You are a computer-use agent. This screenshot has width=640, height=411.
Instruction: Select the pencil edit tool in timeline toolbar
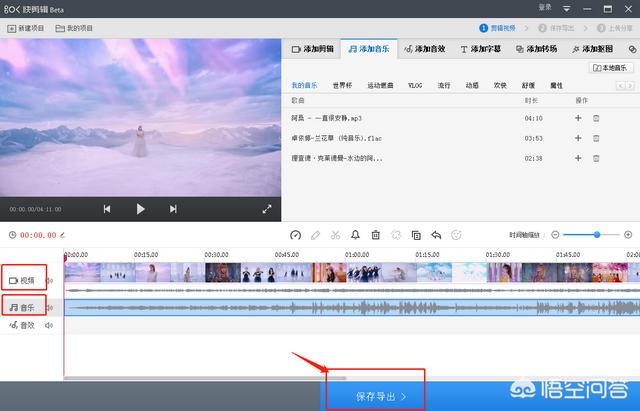coord(316,235)
